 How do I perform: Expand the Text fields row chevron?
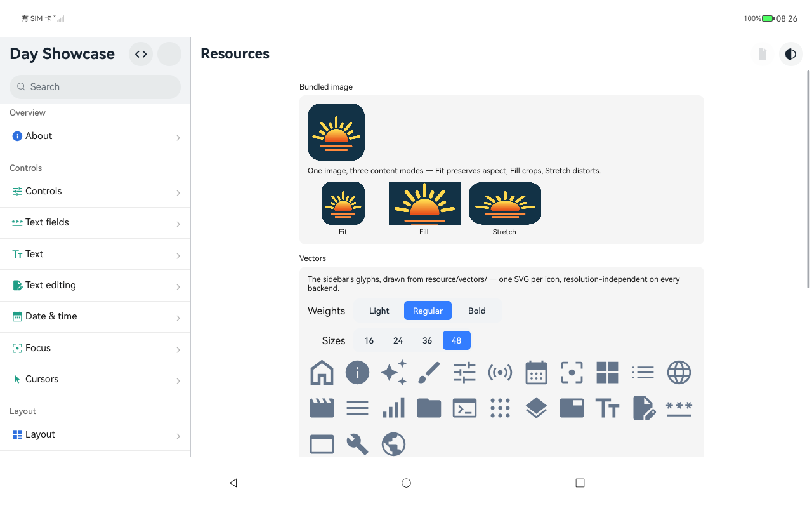pos(178,224)
